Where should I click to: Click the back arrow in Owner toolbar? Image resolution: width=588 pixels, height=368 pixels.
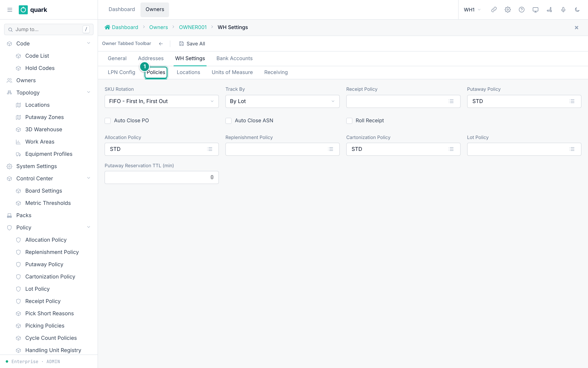pos(161,44)
